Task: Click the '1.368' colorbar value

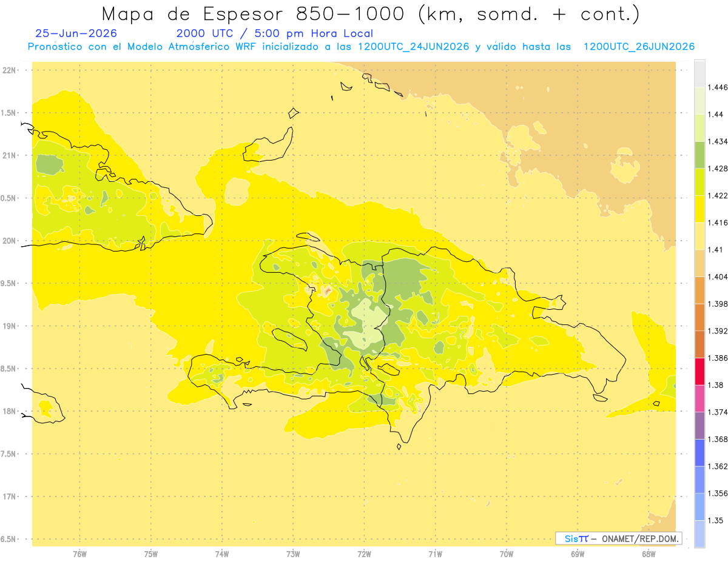Action: [718, 440]
